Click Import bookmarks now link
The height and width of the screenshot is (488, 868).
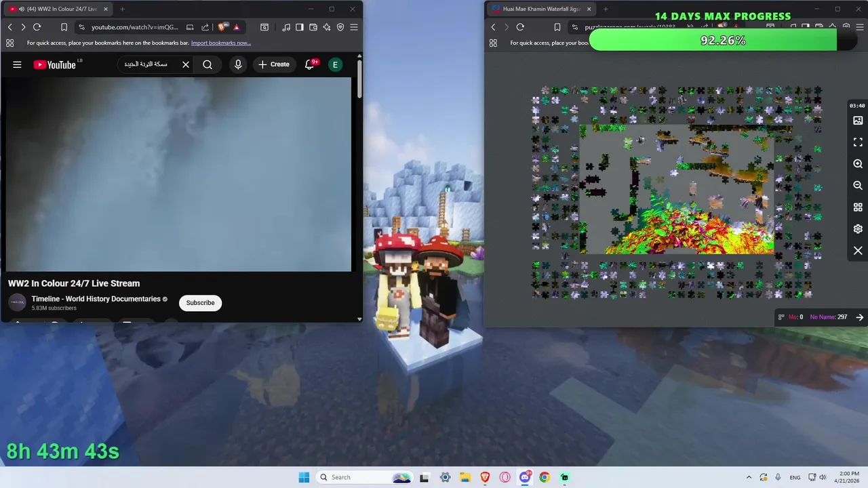click(221, 43)
